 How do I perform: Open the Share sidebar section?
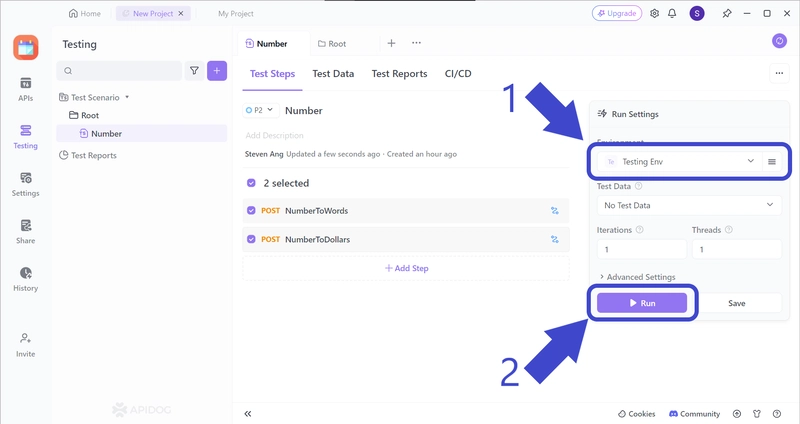25,231
